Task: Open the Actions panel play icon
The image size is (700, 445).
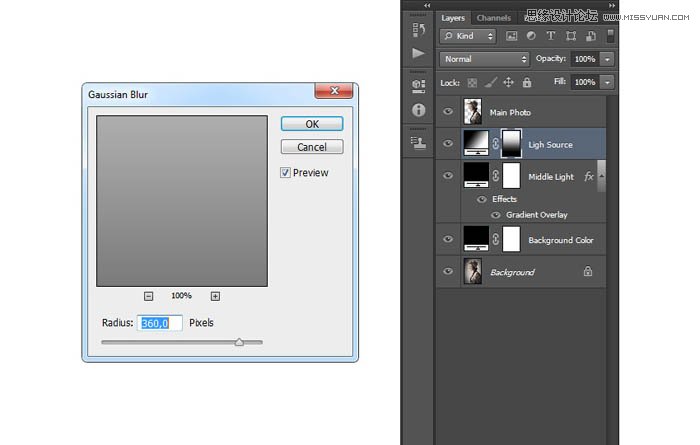Action: tap(417, 53)
